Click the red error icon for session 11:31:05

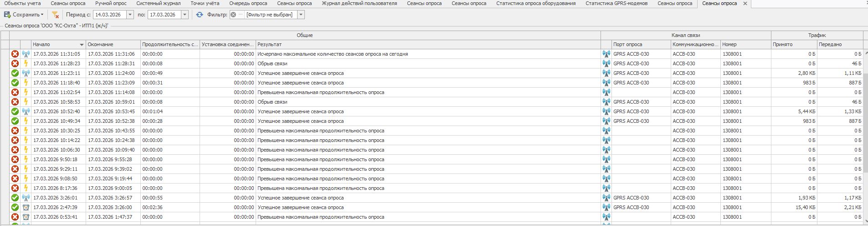(15, 54)
